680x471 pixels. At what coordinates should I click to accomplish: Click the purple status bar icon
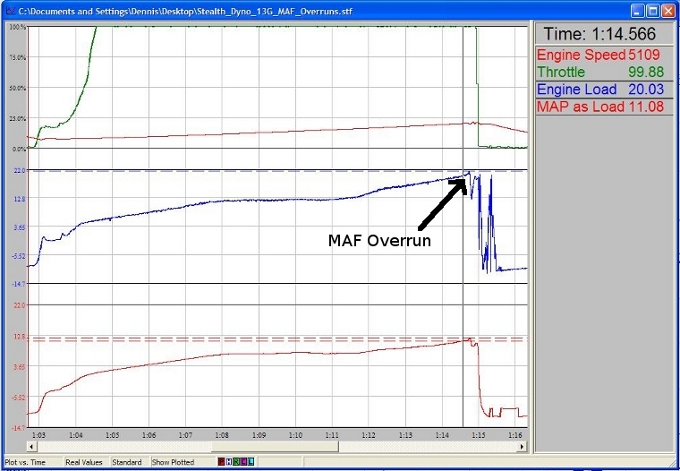point(243,462)
